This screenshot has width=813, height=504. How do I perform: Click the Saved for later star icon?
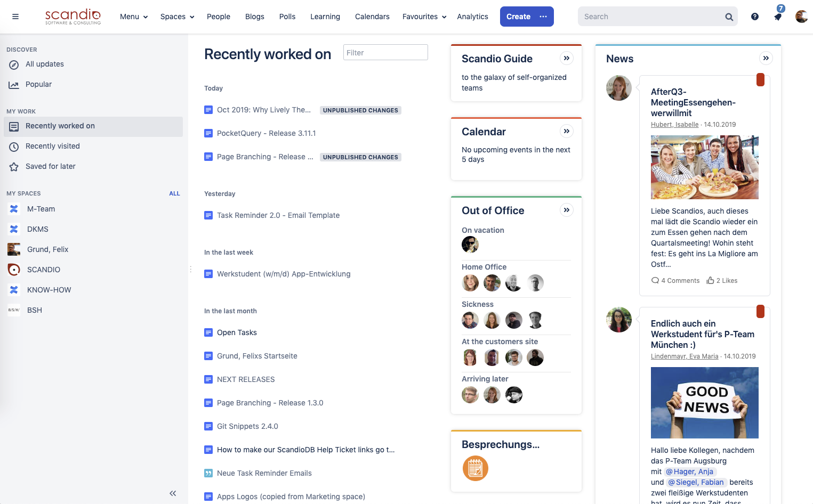coord(14,167)
